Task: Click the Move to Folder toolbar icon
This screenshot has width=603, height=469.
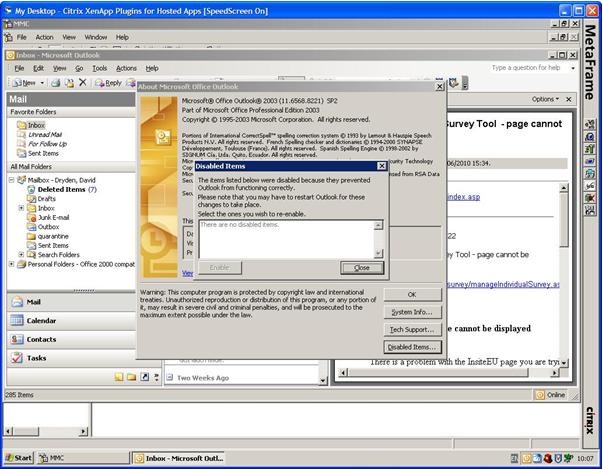Action: (x=69, y=83)
